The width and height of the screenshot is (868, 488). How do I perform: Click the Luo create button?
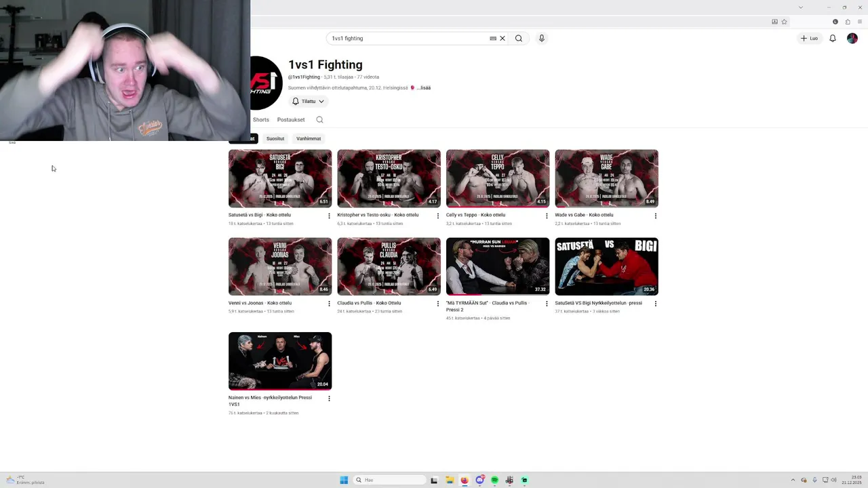810,39
